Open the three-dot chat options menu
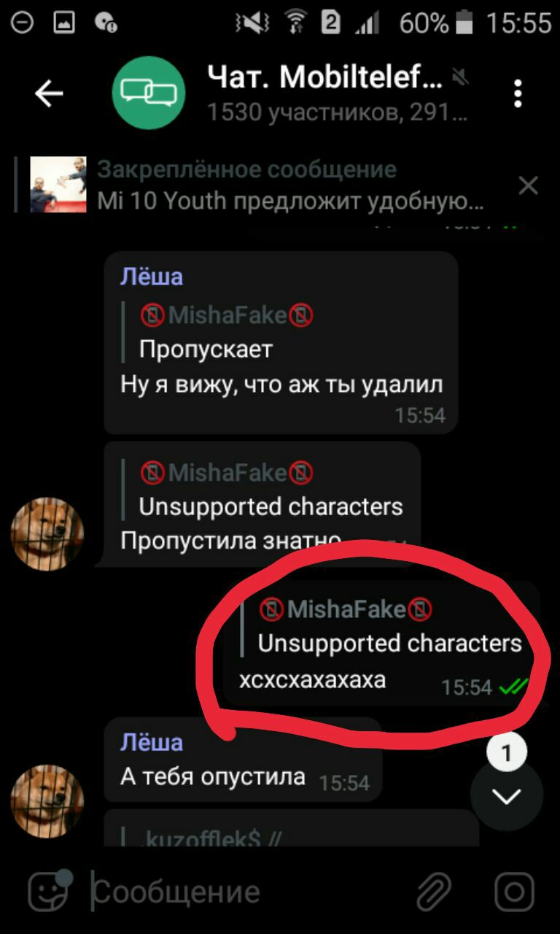The width and height of the screenshot is (560, 934). pyautogui.click(x=518, y=93)
